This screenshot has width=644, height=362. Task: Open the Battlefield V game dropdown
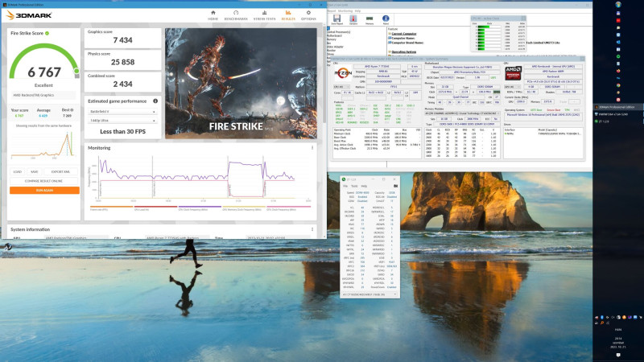click(122, 112)
